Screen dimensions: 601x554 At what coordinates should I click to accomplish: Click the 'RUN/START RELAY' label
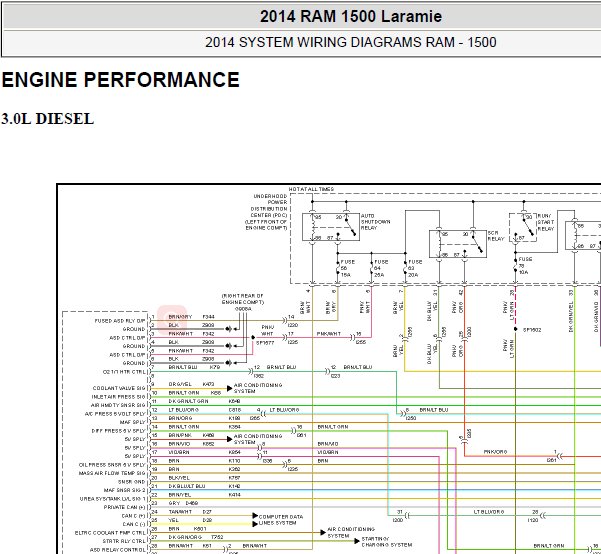546,222
